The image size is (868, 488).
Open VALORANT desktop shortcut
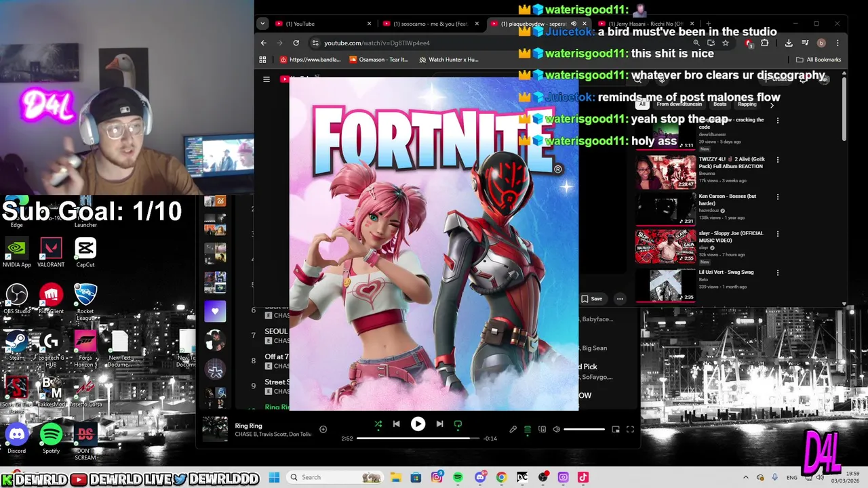[51, 252]
